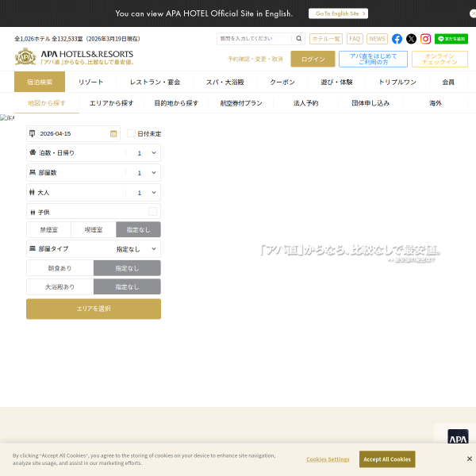Open the Instagram social icon

coord(425,39)
